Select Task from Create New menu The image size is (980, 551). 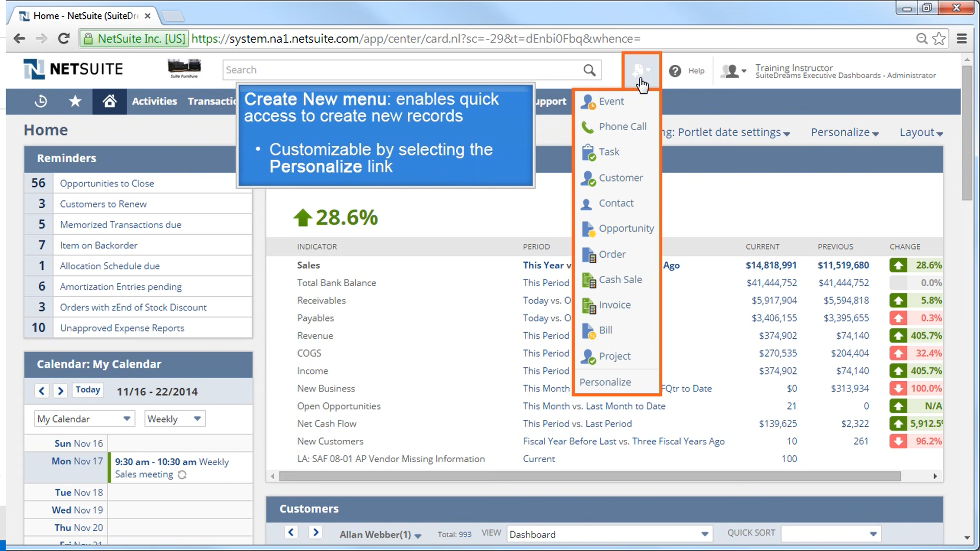click(x=617, y=152)
